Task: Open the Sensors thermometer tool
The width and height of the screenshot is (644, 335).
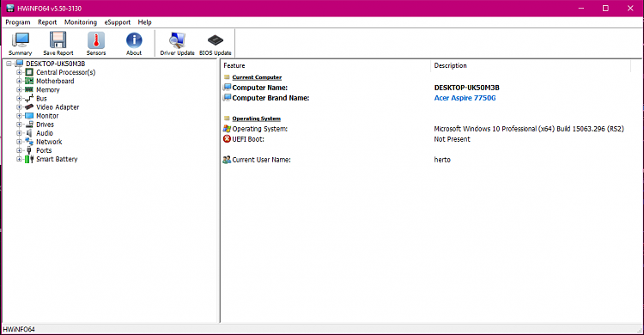Action: pos(96,44)
